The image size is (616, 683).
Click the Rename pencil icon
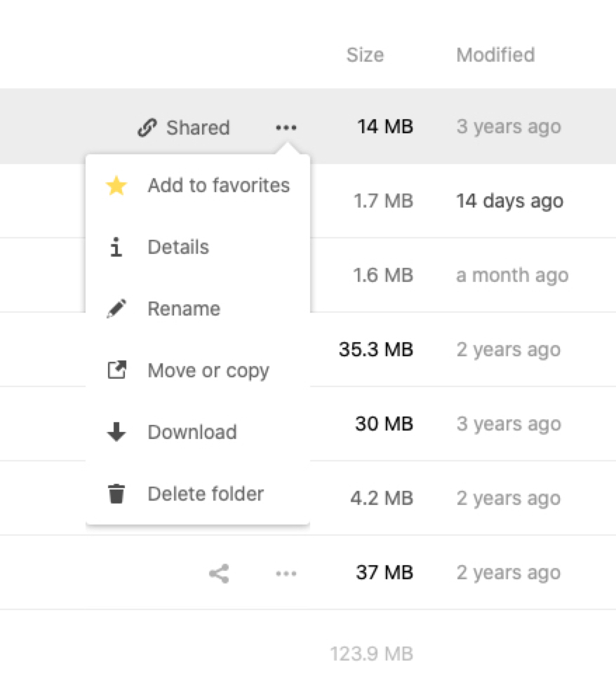[x=116, y=309]
